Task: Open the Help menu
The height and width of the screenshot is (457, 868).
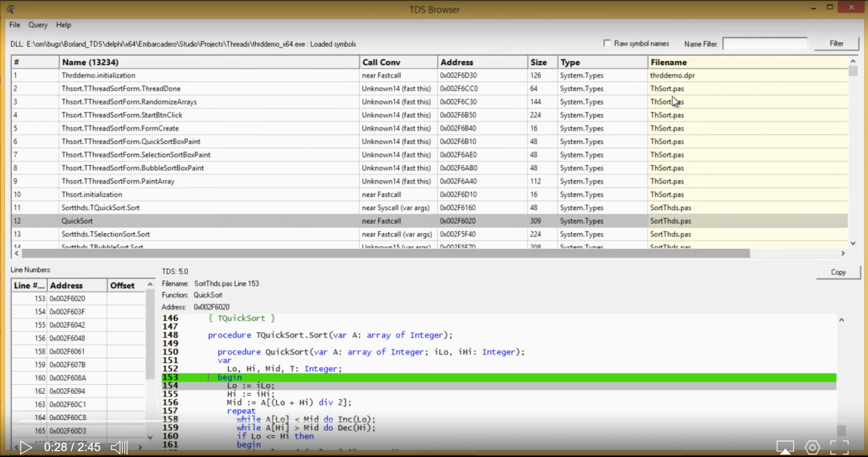Action: (63, 25)
